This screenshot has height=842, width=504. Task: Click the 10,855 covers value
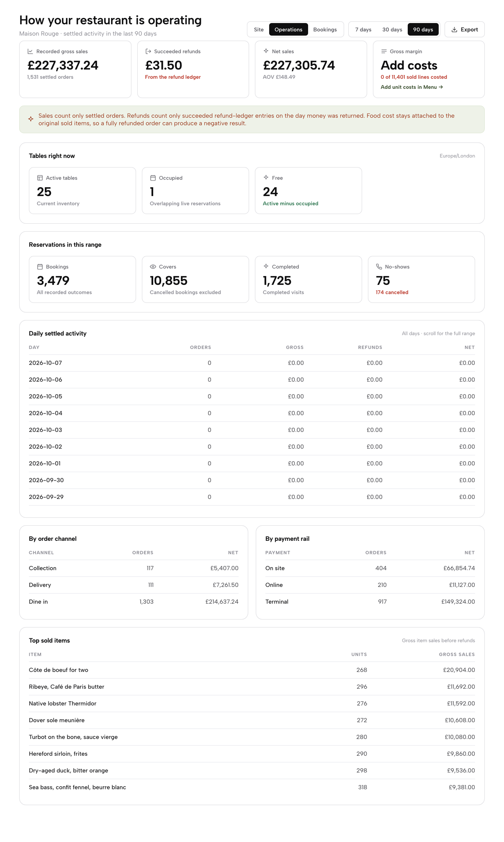point(169,281)
